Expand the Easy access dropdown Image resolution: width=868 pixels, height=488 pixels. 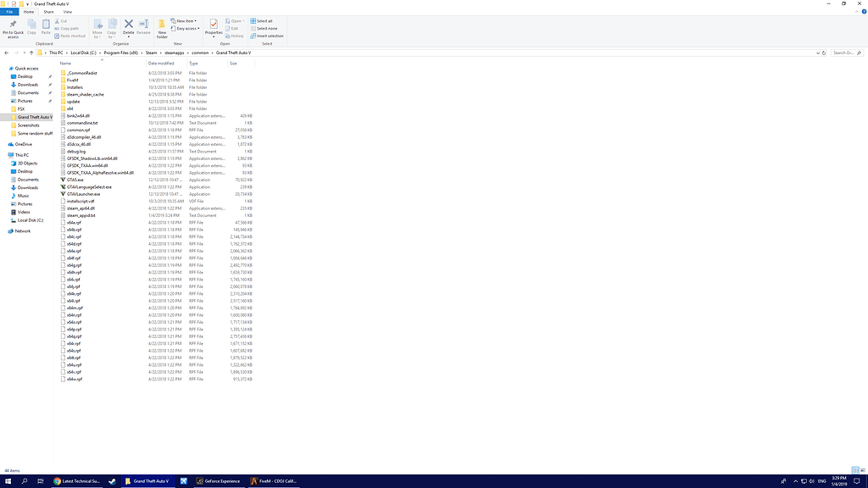[185, 28]
